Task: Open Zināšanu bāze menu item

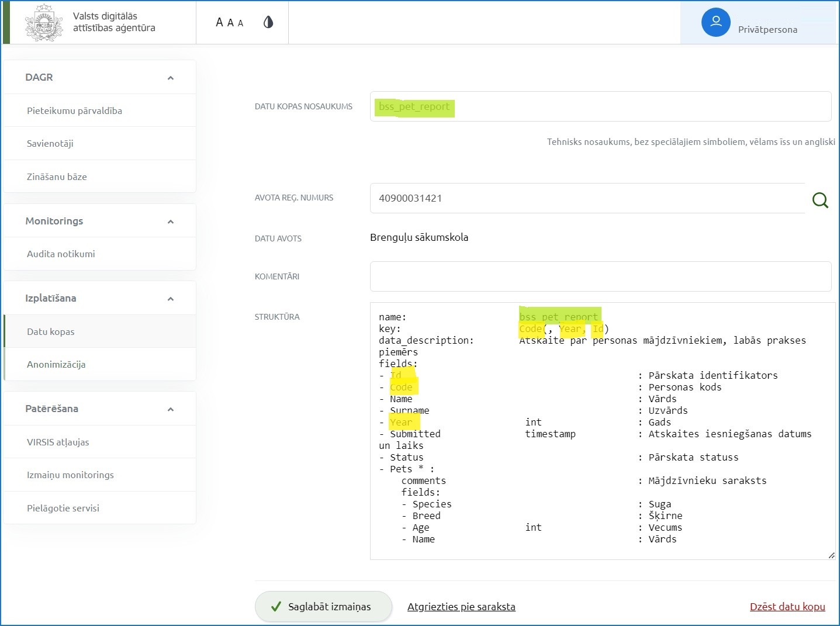Action: 100,177
